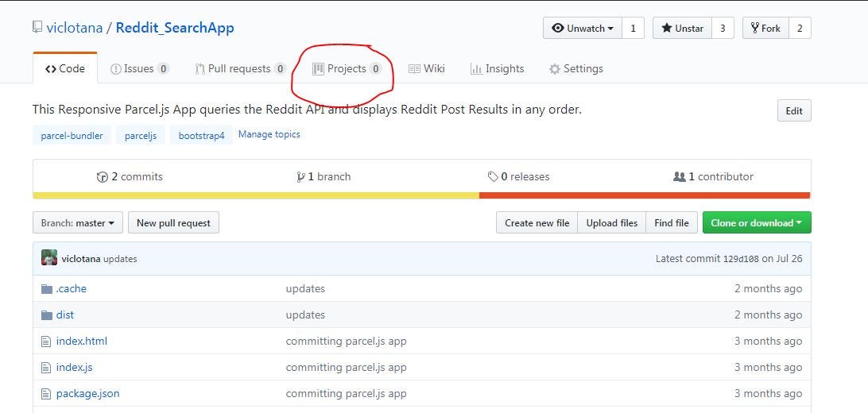Click the dist folder icon
The width and height of the screenshot is (868, 413).
point(46,315)
